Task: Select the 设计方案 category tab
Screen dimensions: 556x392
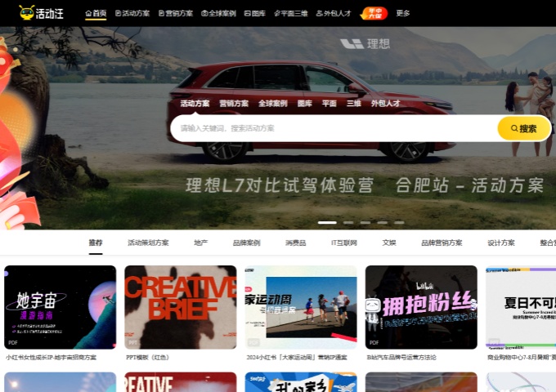Action: click(x=501, y=243)
